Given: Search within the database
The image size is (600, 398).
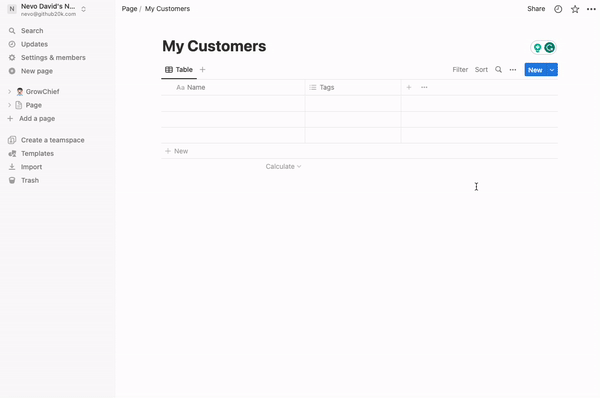Looking at the screenshot, I should [498, 70].
